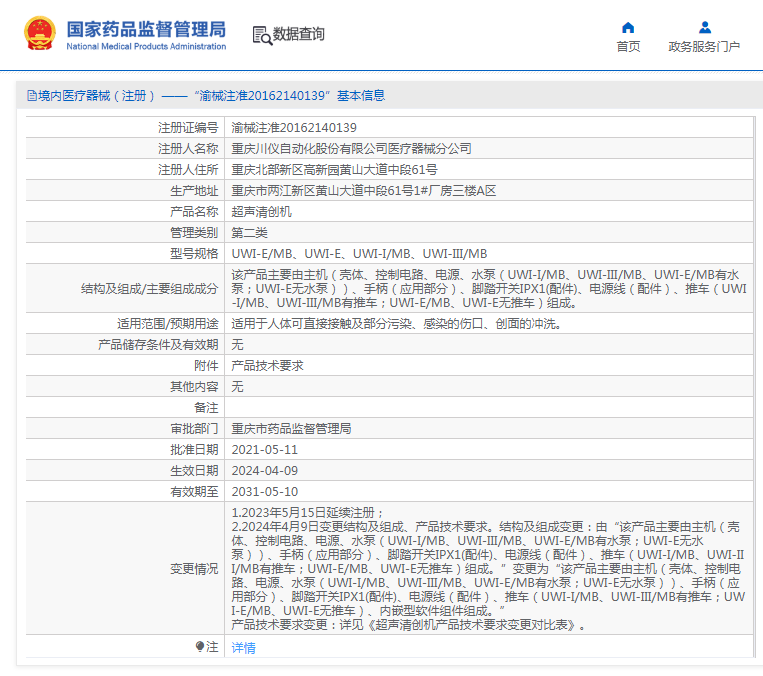
Task: Click the 产品技术要求 attachment entry
Action: tap(267, 366)
